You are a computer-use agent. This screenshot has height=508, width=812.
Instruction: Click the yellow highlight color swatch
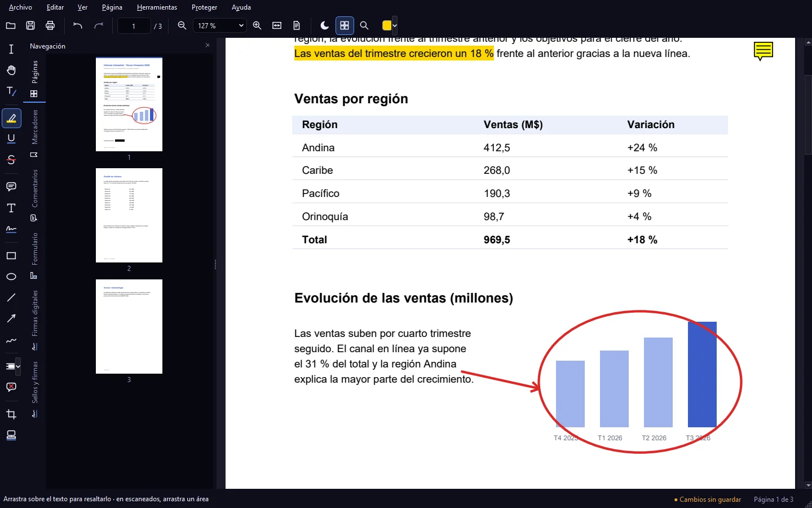point(387,25)
